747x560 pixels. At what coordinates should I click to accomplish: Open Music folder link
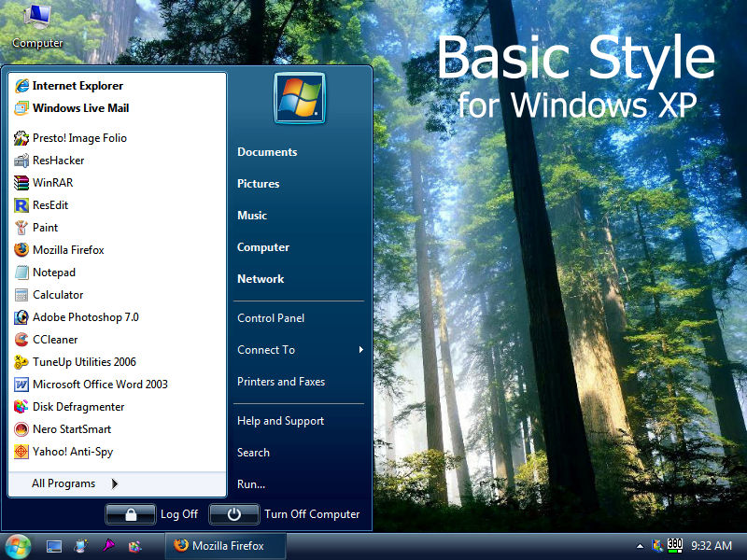point(252,216)
